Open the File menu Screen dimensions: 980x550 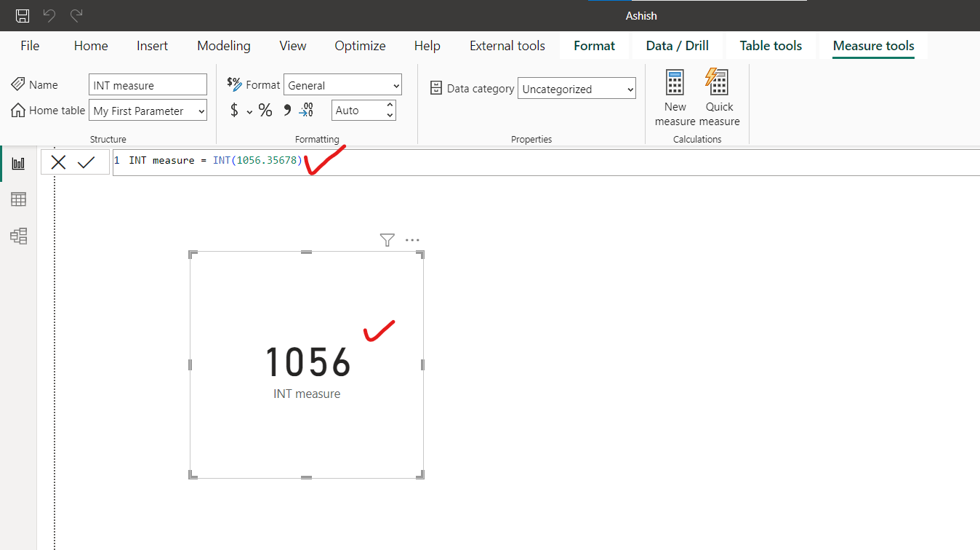tap(30, 46)
